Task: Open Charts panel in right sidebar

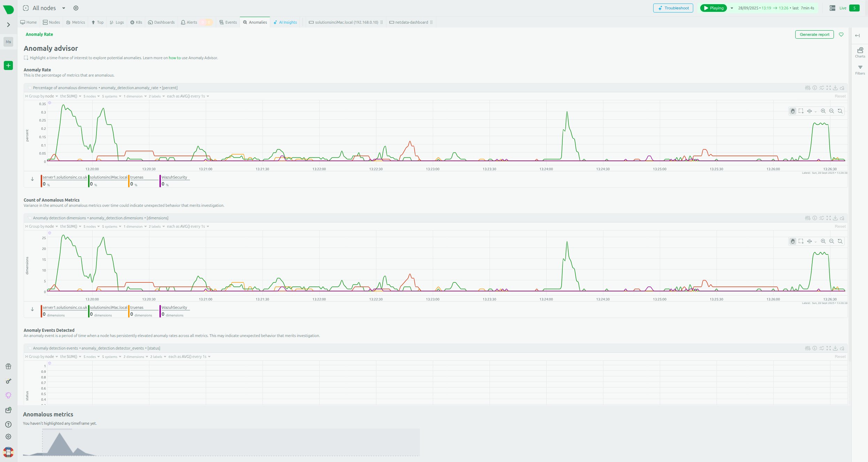Action: pos(860,52)
